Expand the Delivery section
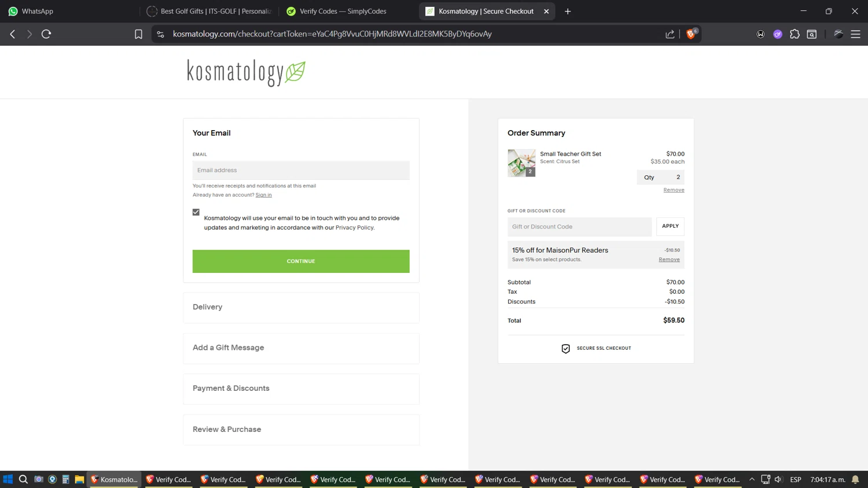Screen dimensions: 868x488 (x=301, y=307)
